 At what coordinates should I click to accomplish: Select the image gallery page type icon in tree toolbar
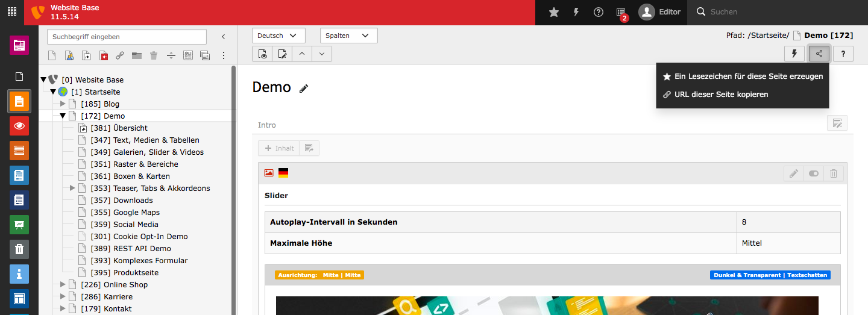[205, 56]
